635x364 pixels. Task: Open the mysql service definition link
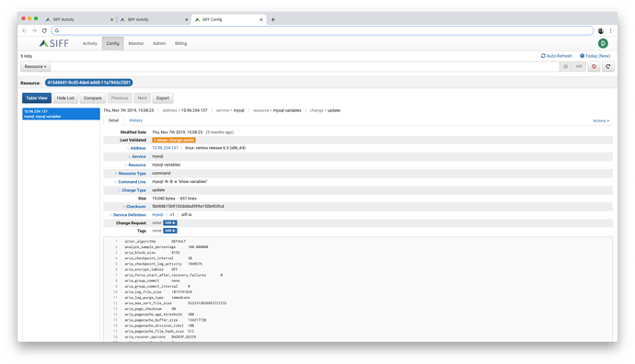[x=157, y=215]
